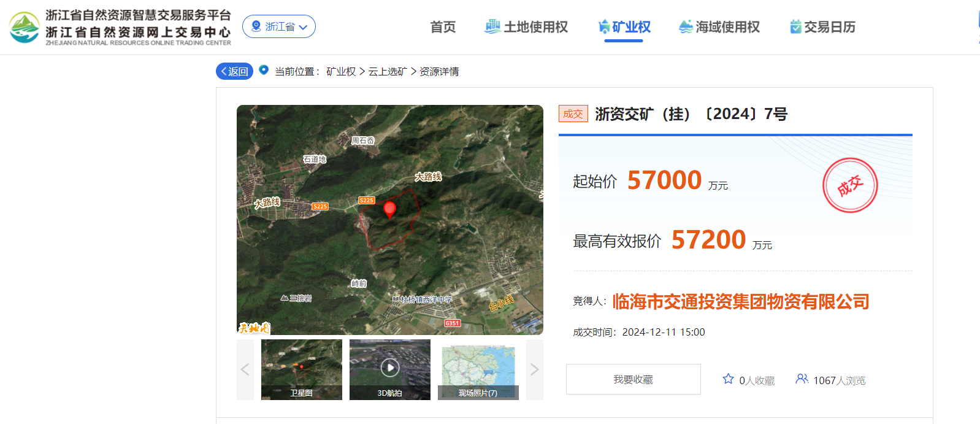Open the 土地使用权 tab
The image size is (980, 424).
click(527, 27)
